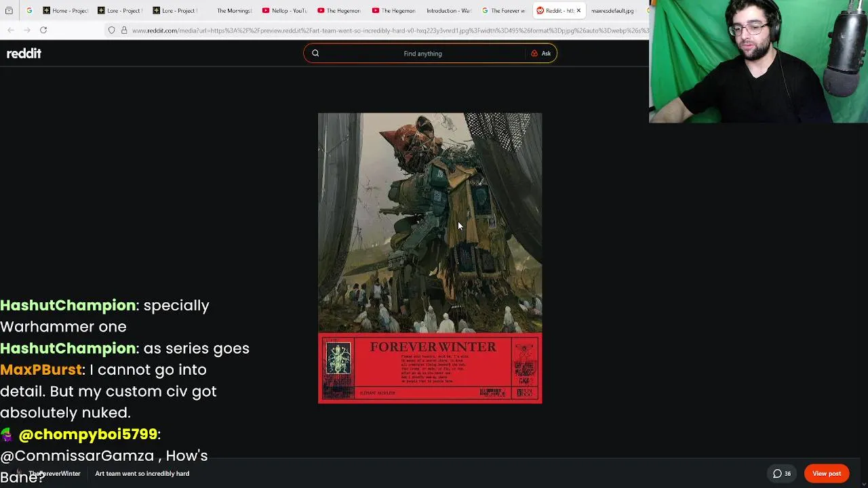Viewport: 868px width, 488px height.
Task: Open the Forever Winter artwork image
Action: coord(430,258)
